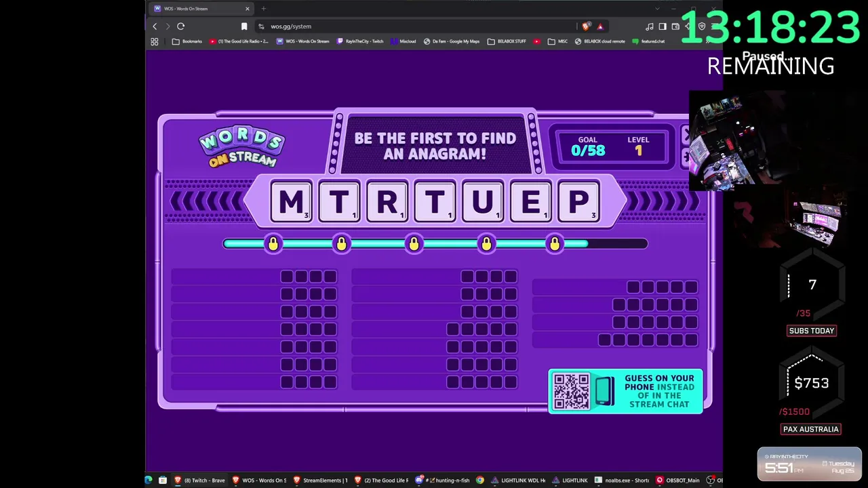Open The Good Life Radio bookmark
This screenshot has height=488, width=868.
[x=239, y=41]
